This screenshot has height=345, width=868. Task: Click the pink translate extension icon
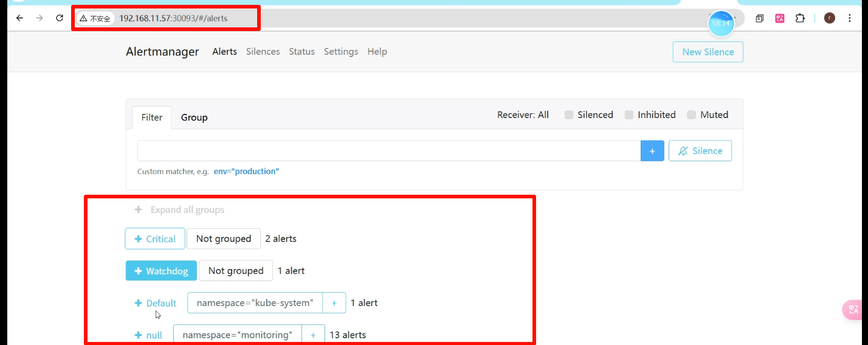click(780, 18)
